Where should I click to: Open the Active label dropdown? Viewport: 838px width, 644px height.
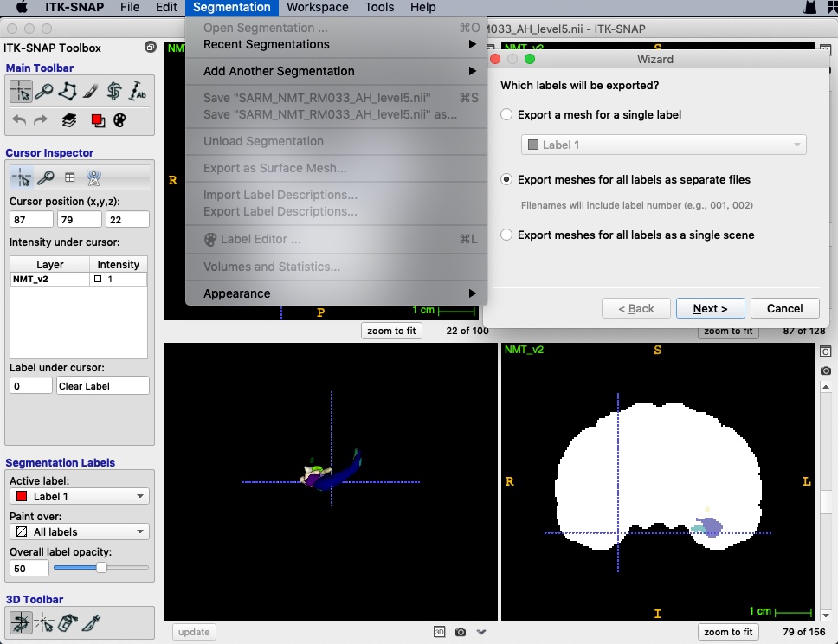[79, 496]
